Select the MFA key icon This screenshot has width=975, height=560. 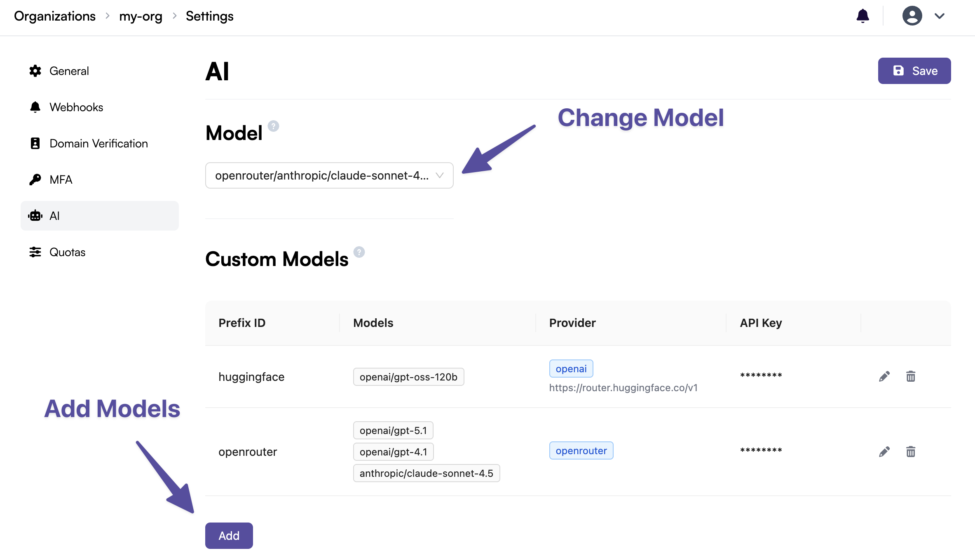(x=35, y=180)
